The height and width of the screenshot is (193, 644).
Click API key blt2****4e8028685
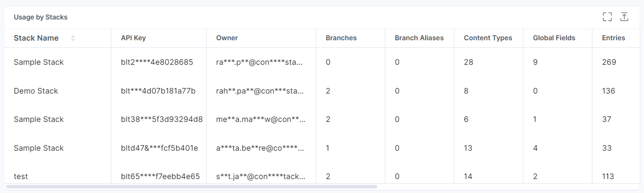point(157,62)
